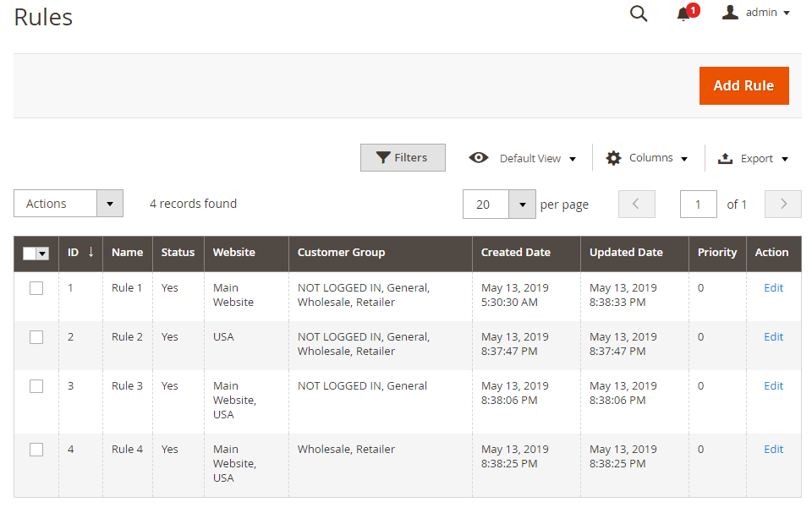812x513 pixels.
Task: Edit Rule 2 via its Edit link
Action: (773, 336)
